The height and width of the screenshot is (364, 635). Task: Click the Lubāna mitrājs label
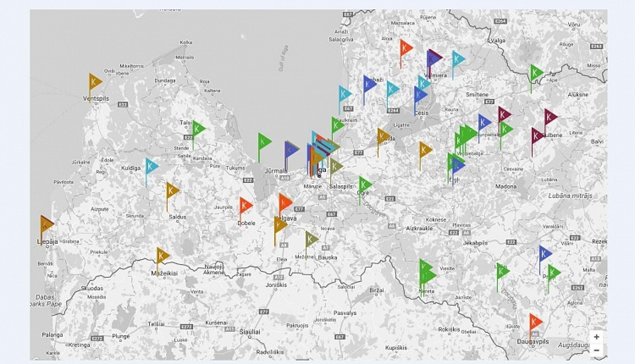point(570,196)
